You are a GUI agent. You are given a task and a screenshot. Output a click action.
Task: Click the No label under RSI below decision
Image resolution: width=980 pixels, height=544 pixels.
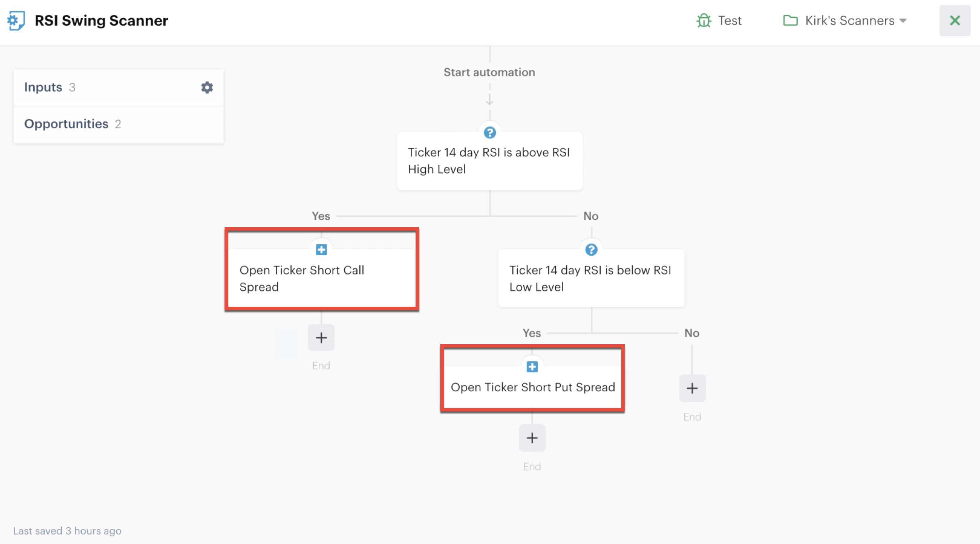[x=692, y=333]
